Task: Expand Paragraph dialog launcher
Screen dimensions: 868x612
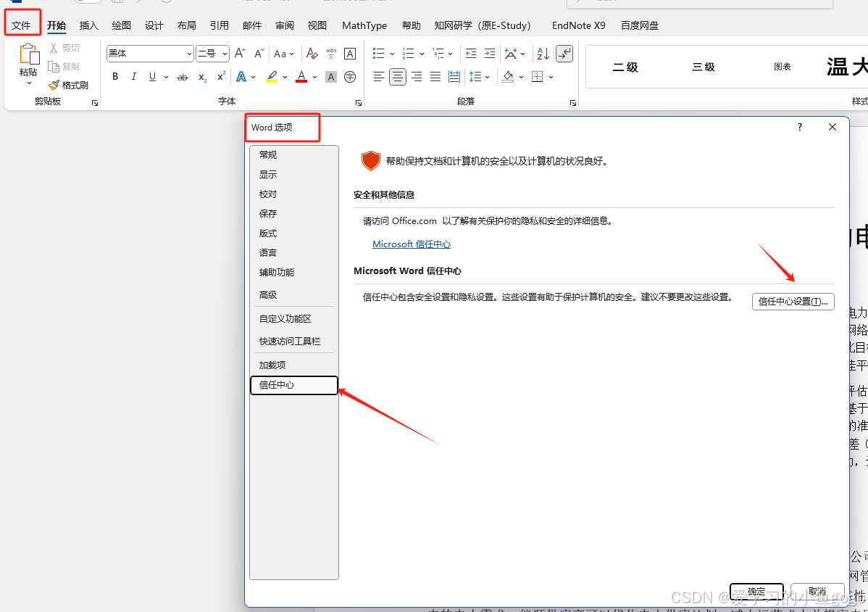Action: pyautogui.click(x=573, y=103)
